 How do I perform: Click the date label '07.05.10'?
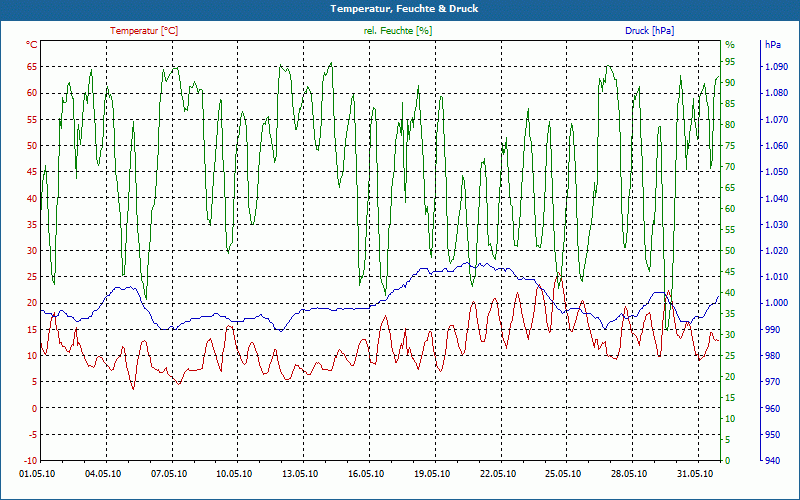169,474
